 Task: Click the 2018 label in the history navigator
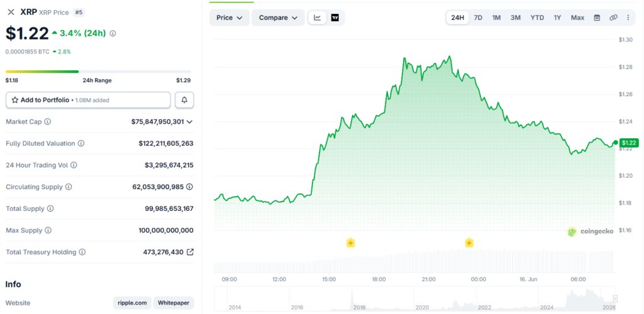pyautogui.click(x=359, y=308)
